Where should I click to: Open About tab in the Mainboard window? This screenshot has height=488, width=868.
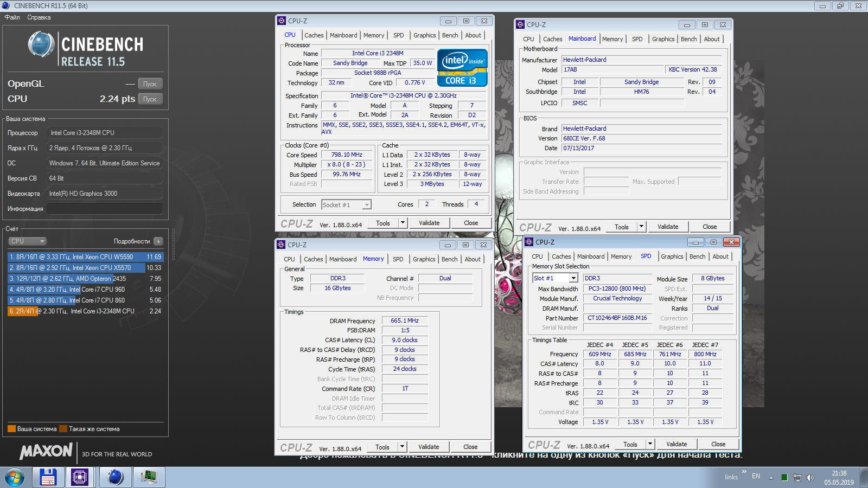tap(712, 39)
